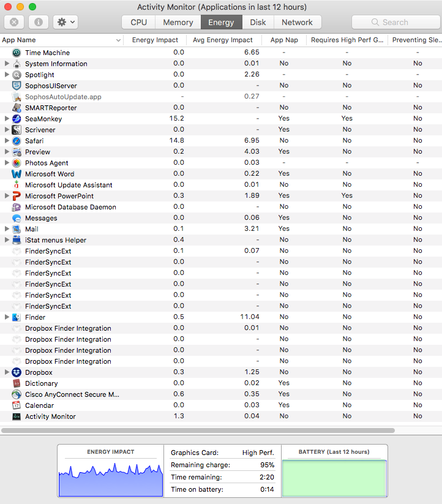Click the Preview app icon

coord(17,152)
